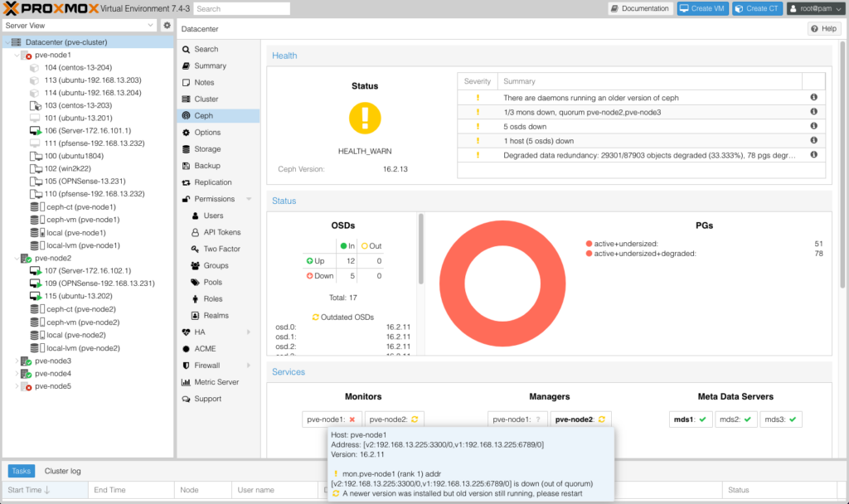Image resolution: width=849 pixels, height=504 pixels.
Task: Click the red active+undersized legend dot
Action: click(589, 244)
